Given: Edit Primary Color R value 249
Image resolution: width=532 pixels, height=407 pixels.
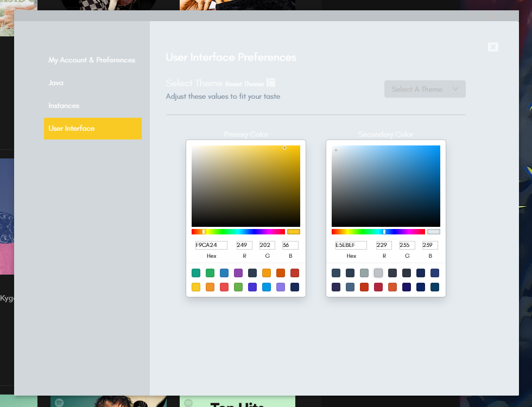Looking at the screenshot, I should tap(244, 245).
